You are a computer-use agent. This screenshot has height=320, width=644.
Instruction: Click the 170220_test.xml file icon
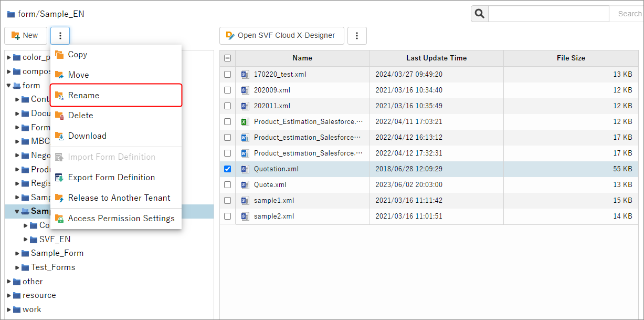click(245, 75)
